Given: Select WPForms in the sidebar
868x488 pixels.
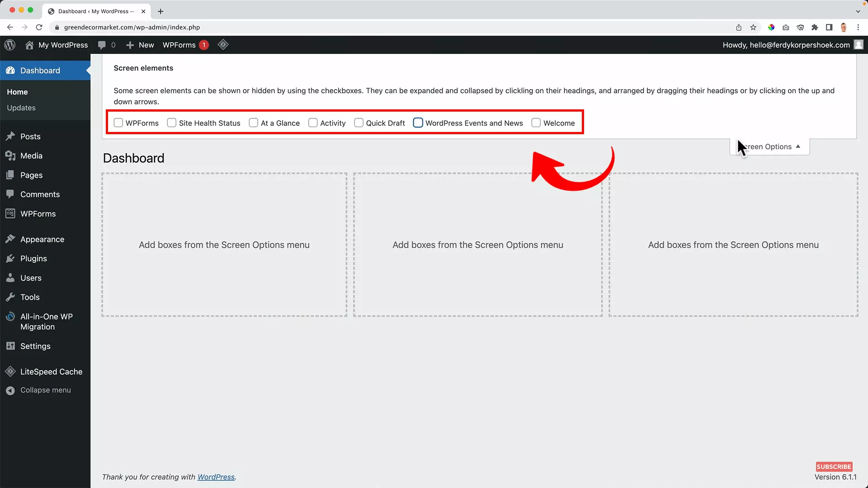Looking at the screenshot, I should [x=38, y=213].
